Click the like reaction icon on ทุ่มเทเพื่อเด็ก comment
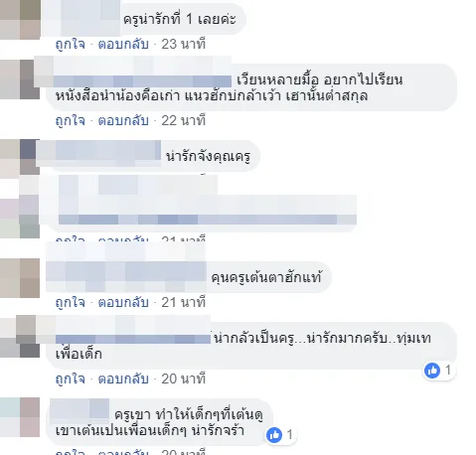The width and height of the screenshot is (476, 455). tap(432, 371)
